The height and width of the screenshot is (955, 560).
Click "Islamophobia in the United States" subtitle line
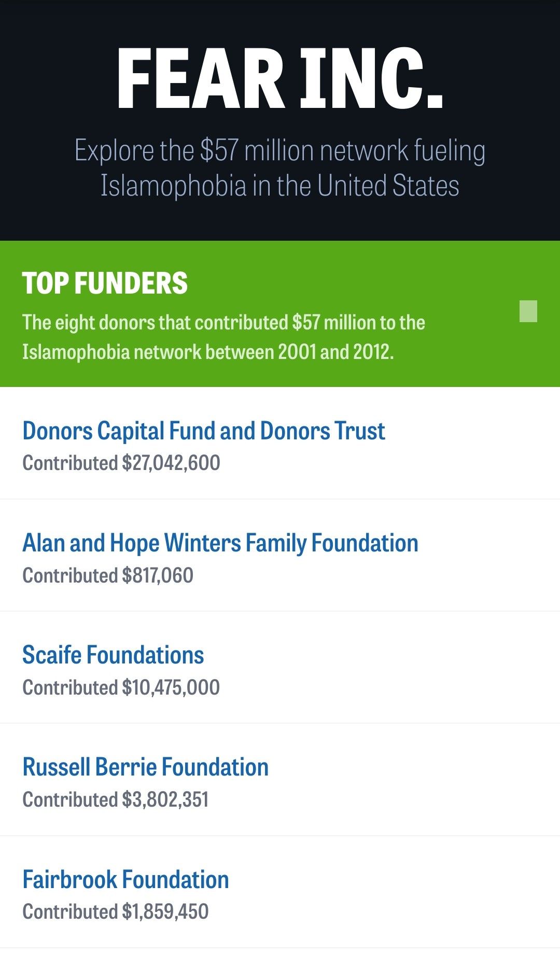pos(280,186)
